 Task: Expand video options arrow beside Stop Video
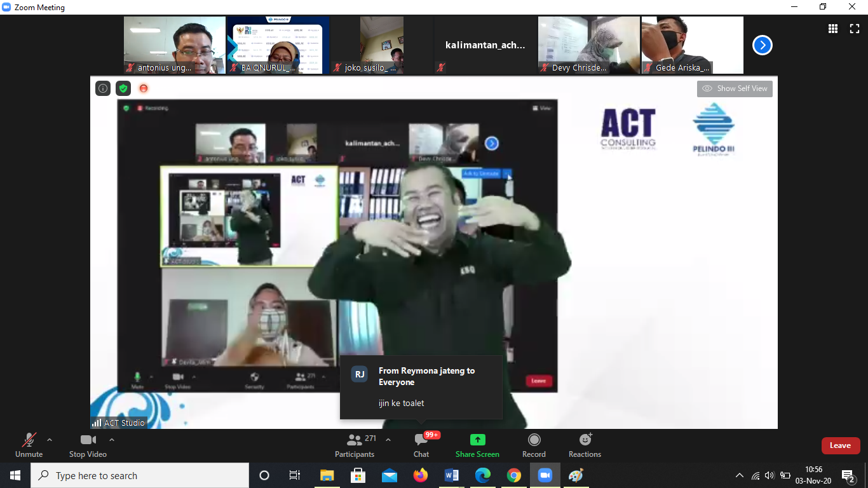[x=112, y=440]
